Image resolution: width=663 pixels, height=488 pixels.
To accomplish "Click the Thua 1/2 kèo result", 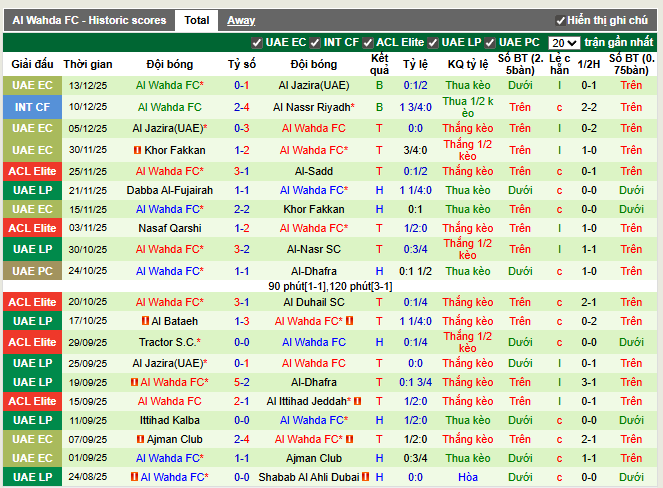I will click(468, 107).
